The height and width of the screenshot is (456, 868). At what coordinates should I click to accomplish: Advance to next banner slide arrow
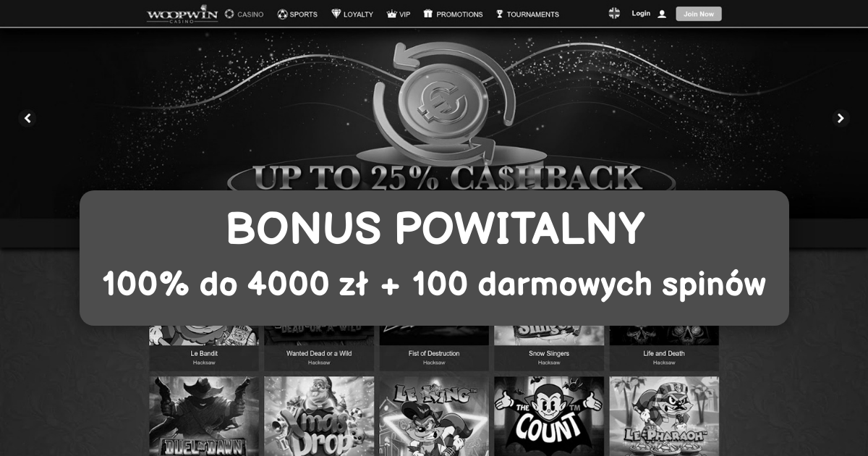[840, 118]
